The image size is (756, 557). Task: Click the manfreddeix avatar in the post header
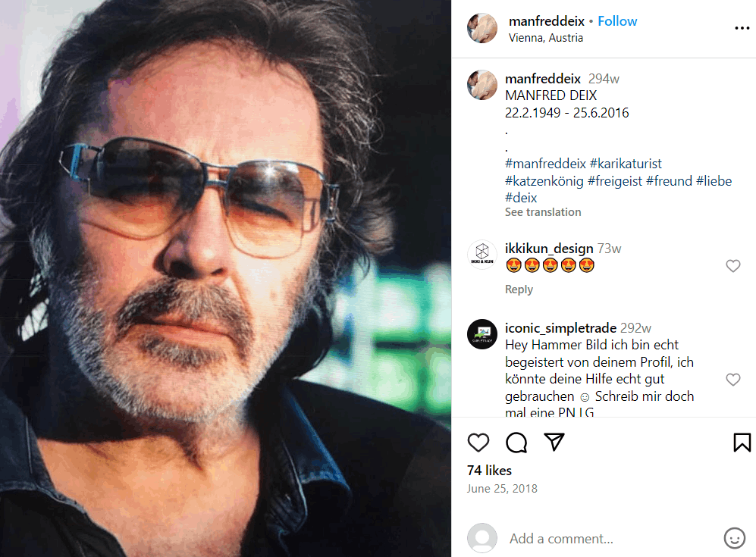tap(482, 28)
